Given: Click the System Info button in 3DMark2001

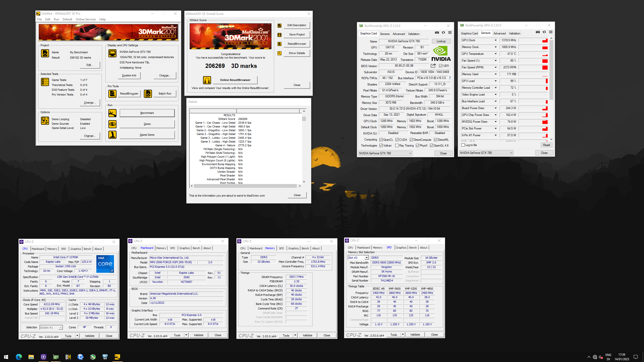Looking at the screenshot, I should click(x=129, y=76).
